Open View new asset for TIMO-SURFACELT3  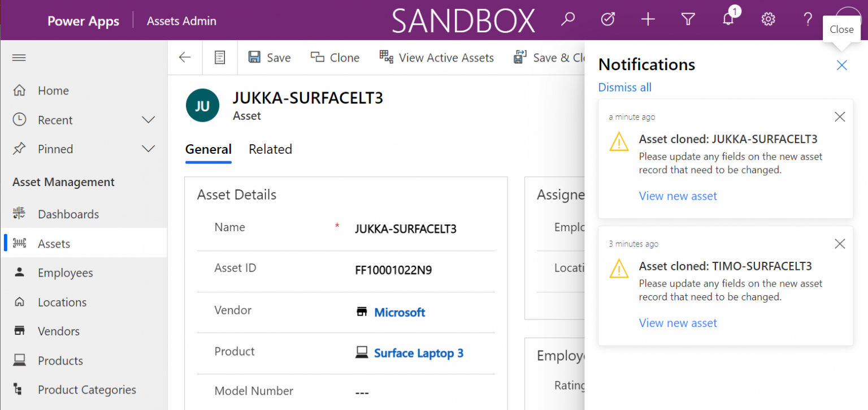(678, 323)
